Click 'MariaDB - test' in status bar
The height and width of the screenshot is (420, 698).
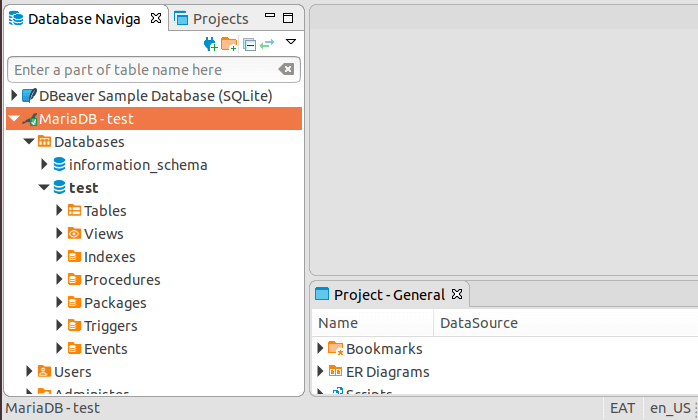coord(53,408)
